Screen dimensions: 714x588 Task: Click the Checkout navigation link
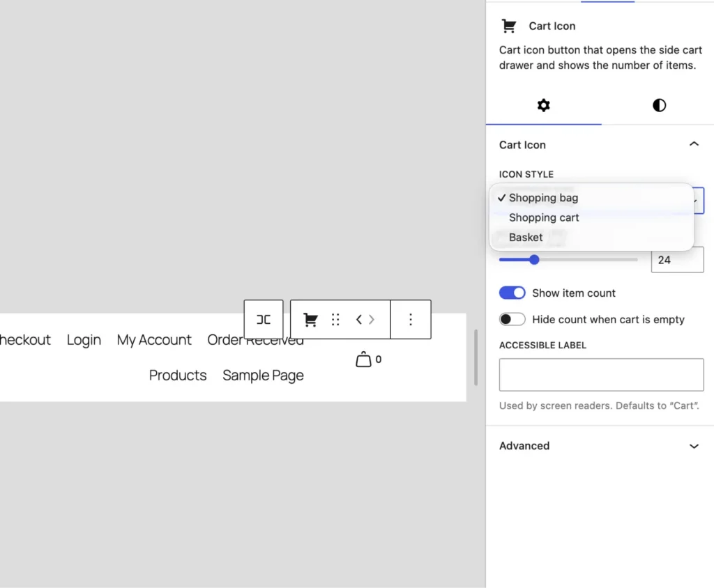[25, 340]
